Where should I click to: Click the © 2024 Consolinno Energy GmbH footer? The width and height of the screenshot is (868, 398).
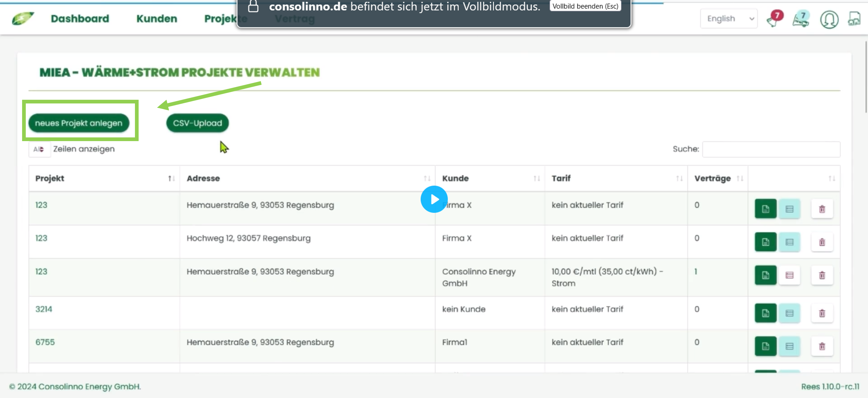coord(75,386)
